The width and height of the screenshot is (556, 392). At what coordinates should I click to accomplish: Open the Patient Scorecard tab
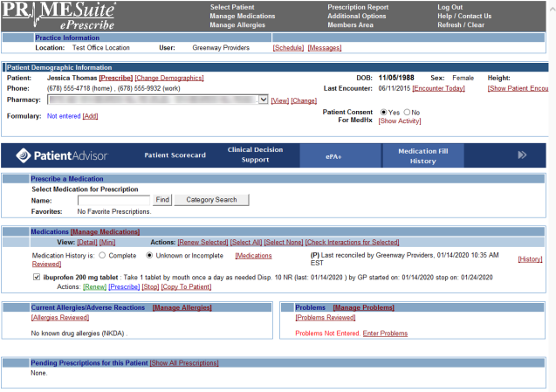pyautogui.click(x=175, y=155)
